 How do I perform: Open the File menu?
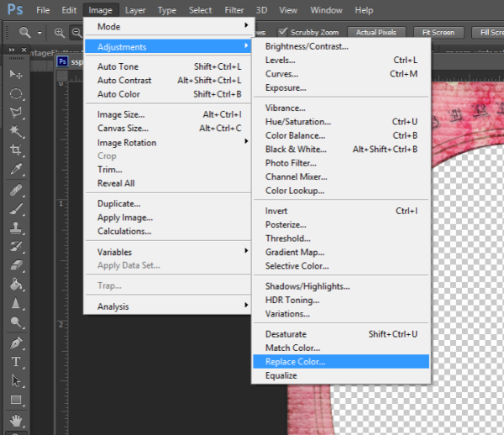[43, 10]
